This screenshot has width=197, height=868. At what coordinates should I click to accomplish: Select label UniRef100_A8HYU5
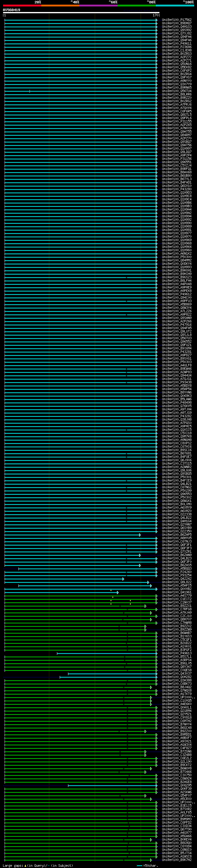click(x=176, y=538)
